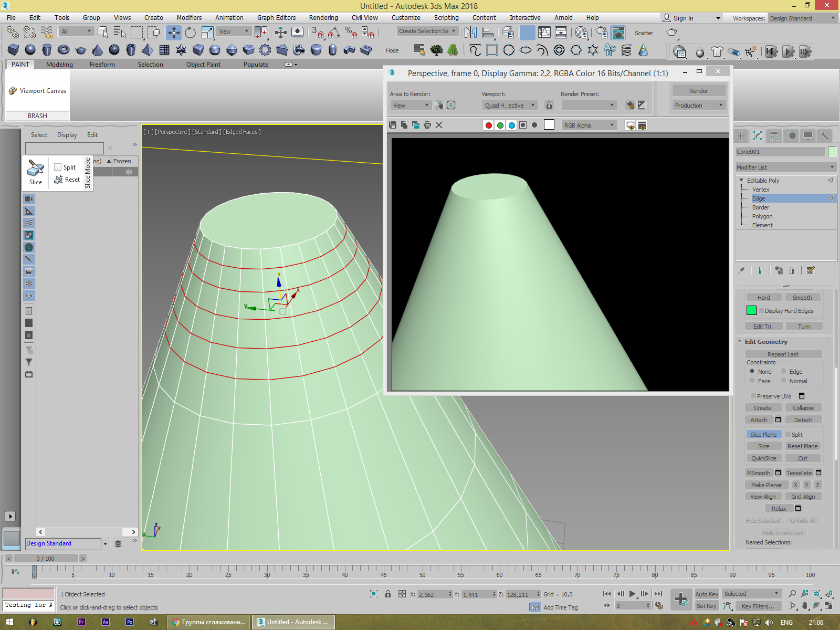
Task: Switch to the Freeform ribbon tab
Action: 102,65
